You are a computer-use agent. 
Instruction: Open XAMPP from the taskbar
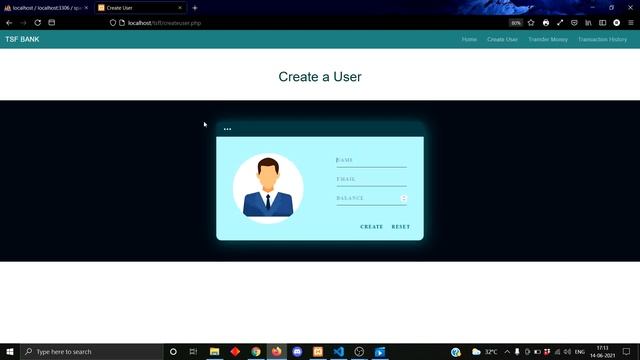pos(318,352)
